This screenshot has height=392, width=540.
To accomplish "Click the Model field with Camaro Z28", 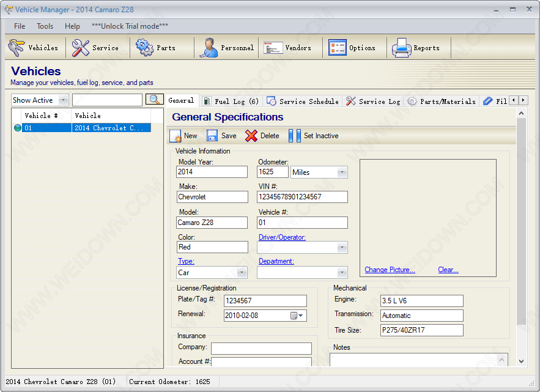I will 212,223.
